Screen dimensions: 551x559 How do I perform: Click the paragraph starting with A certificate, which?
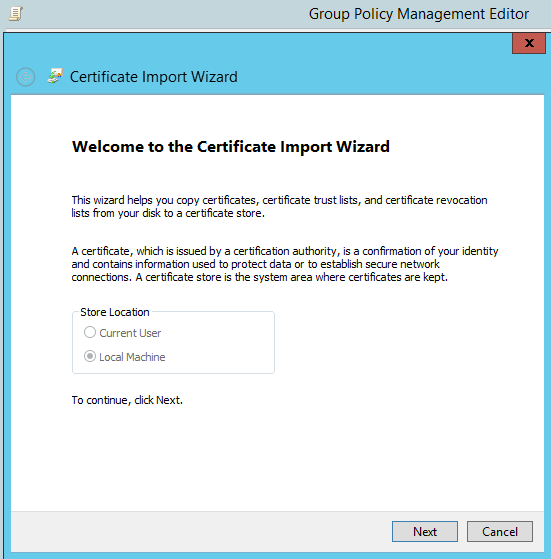pyautogui.click(x=285, y=264)
